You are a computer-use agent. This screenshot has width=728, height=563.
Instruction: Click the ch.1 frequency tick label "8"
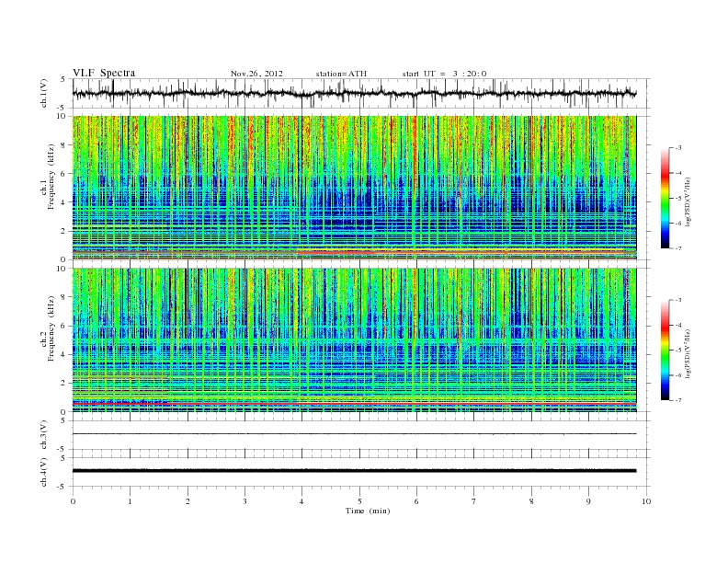[64, 145]
